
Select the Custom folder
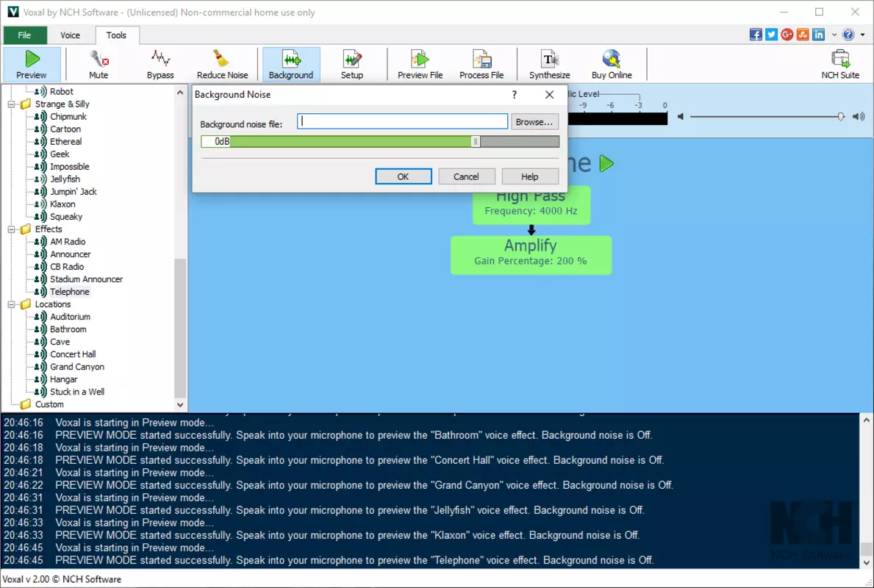(x=49, y=405)
